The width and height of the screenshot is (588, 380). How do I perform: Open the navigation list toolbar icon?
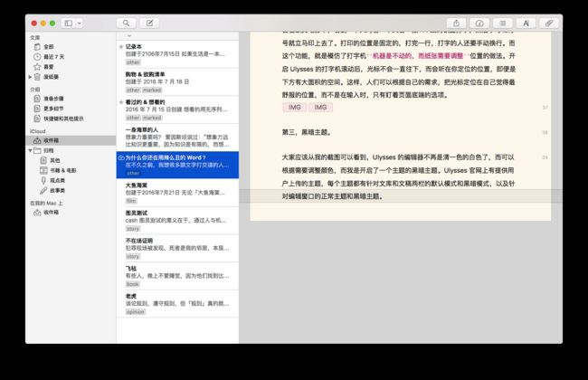point(503,24)
